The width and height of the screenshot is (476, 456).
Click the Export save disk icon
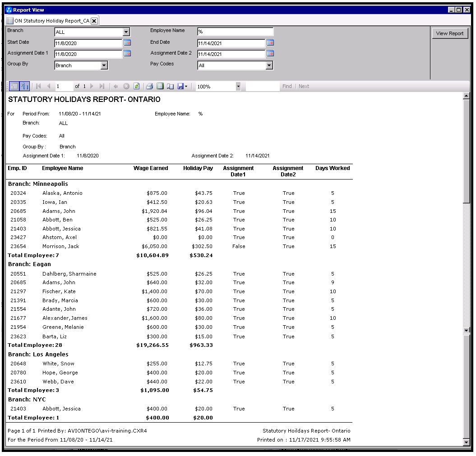point(180,86)
